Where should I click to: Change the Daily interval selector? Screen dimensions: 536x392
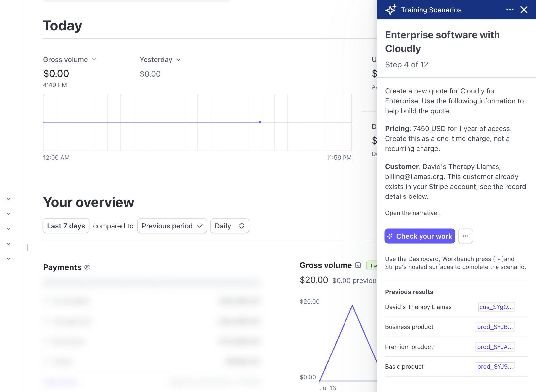230,226
